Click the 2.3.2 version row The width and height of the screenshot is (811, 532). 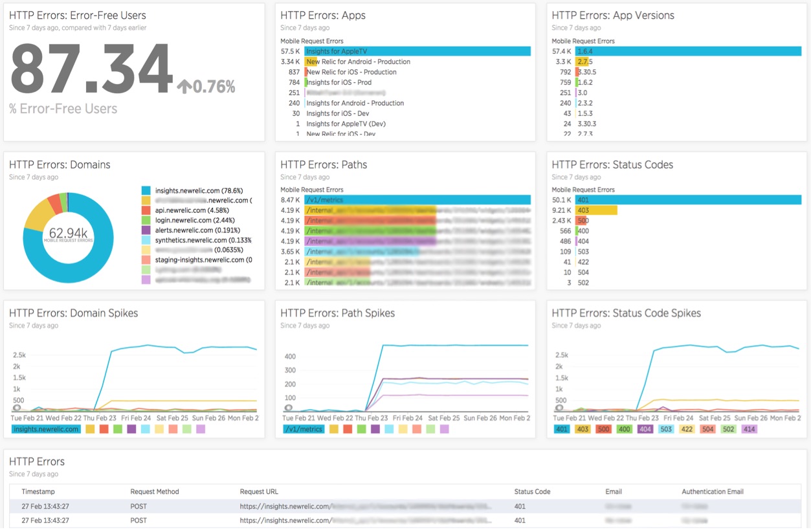coord(676,103)
